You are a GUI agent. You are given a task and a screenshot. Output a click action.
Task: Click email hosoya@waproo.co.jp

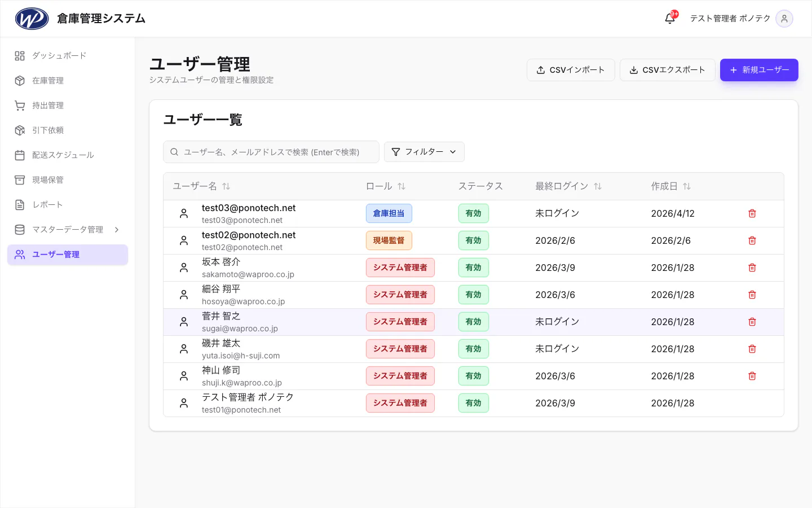244,301
